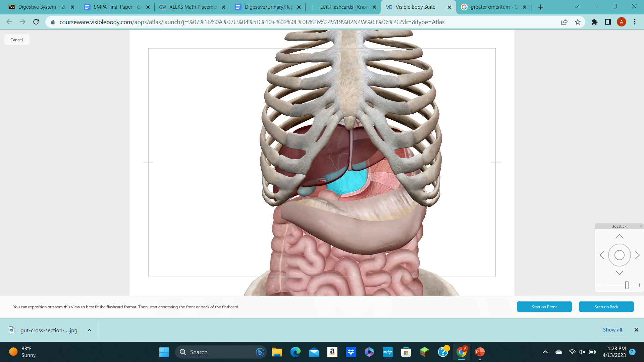Open the tab search chevron
This screenshot has height=362, width=644.
pos(576,6)
